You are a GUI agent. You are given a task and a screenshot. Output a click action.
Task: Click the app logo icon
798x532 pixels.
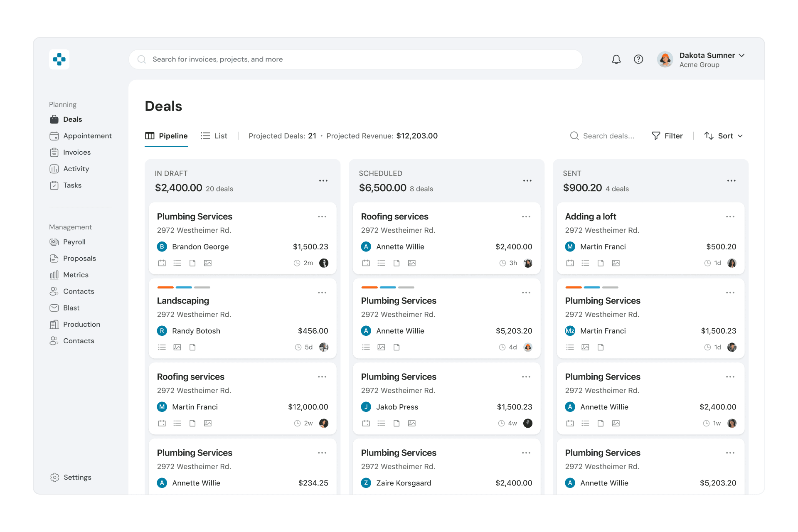coord(59,59)
